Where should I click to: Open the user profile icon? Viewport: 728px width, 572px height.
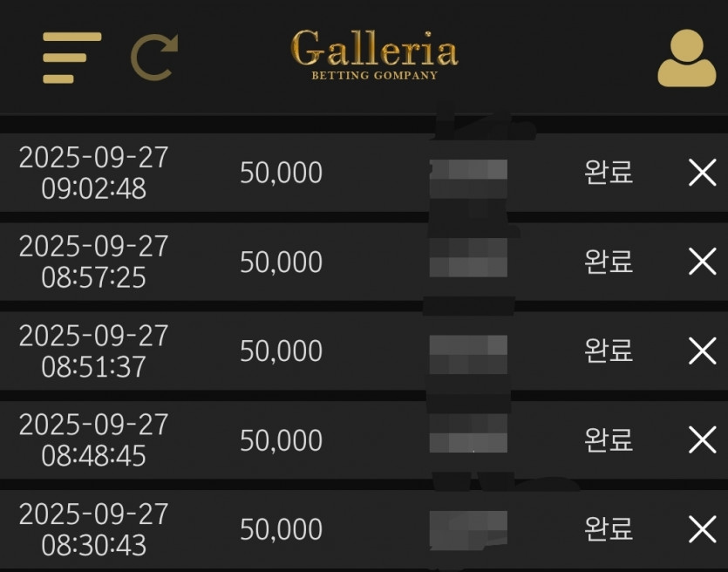click(687, 58)
